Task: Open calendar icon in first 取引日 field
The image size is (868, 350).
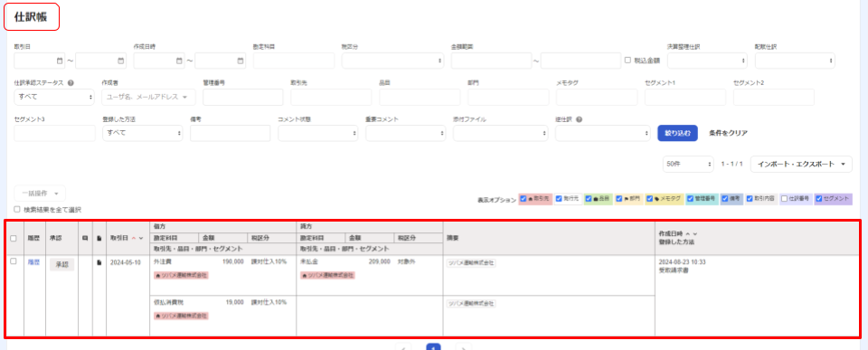Action: click(61, 61)
